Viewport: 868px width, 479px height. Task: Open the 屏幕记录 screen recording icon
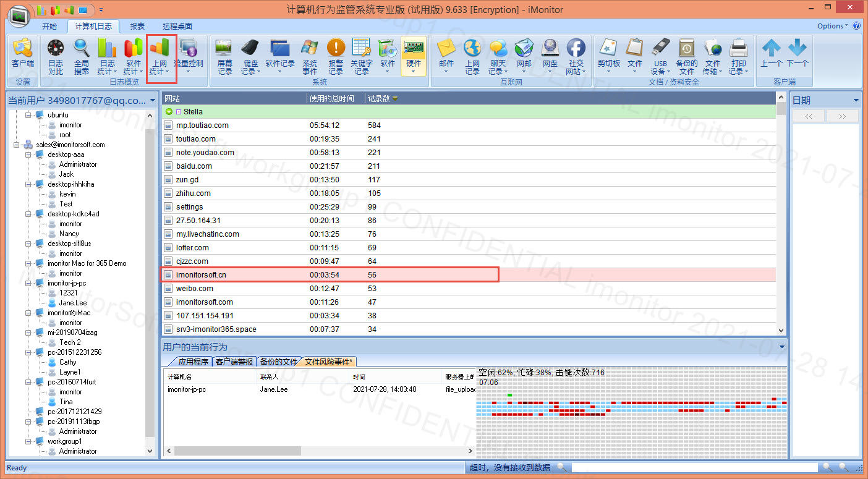coord(225,56)
